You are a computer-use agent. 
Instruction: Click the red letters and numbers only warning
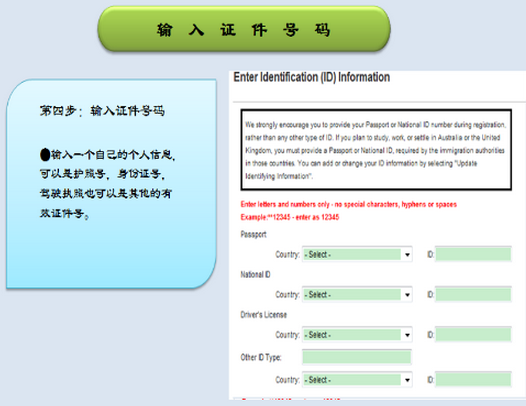click(x=349, y=204)
